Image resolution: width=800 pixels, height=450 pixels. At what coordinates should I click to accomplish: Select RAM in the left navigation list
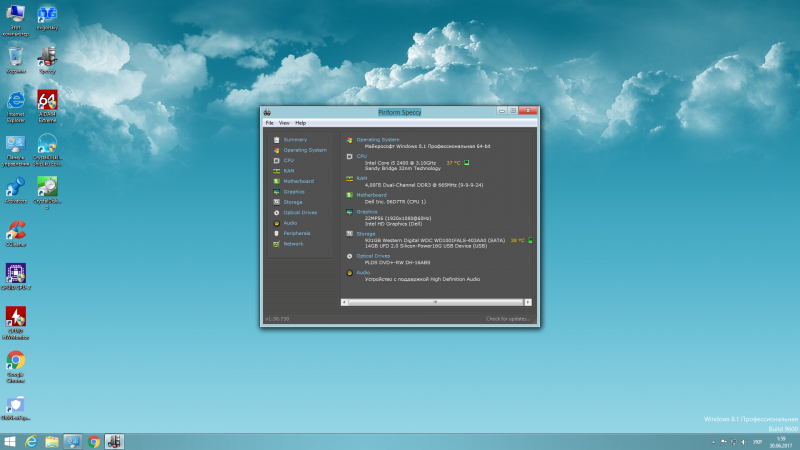tap(289, 171)
